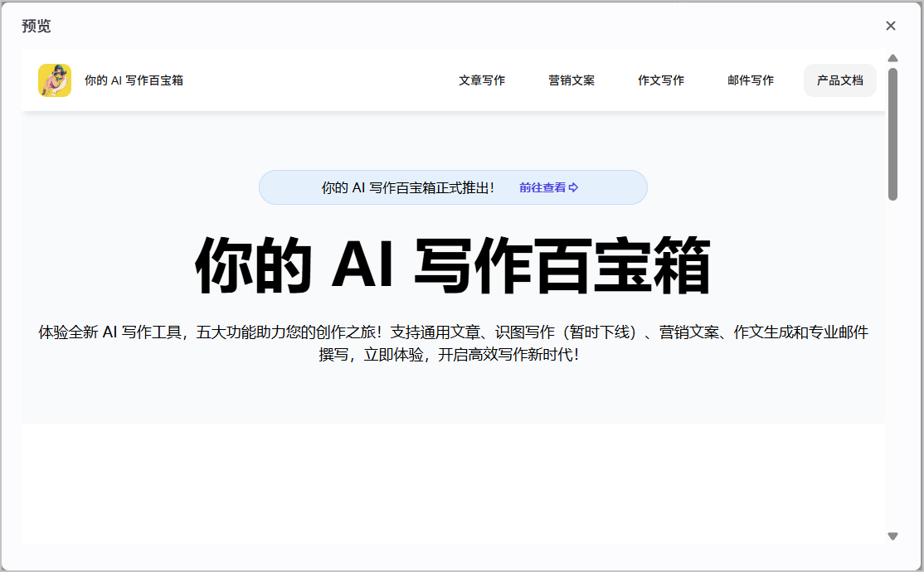Click the 预览 dialog title
Image resolution: width=924 pixels, height=572 pixels.
tap(36, 26)
